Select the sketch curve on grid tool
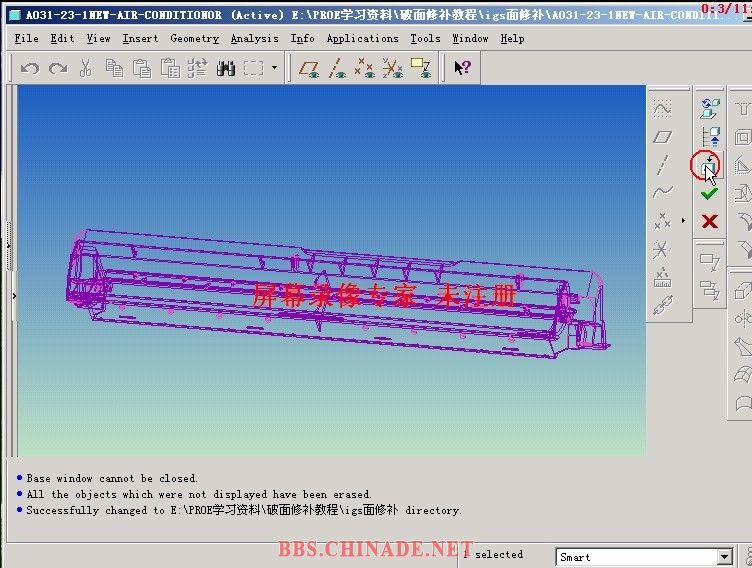The width and height of the screenshot is (752, 568). point(662,109)
